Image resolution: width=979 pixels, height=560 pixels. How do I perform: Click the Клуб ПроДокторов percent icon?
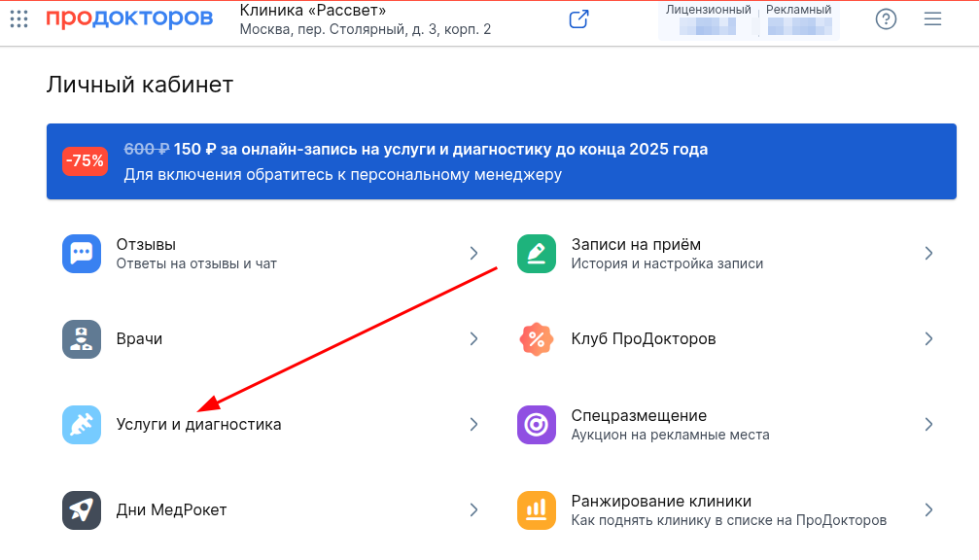coord(537,339)
